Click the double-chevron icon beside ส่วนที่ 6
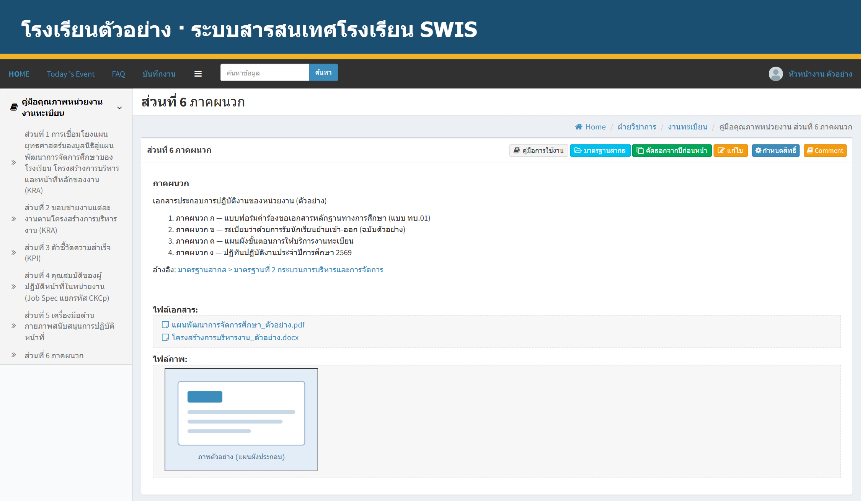The image size is (868, 501). pyautogui.click(x=14, y=355)
